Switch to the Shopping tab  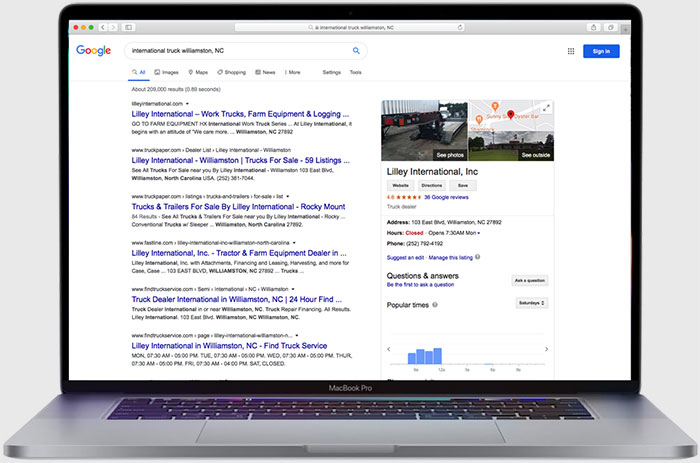coord(231,72)
